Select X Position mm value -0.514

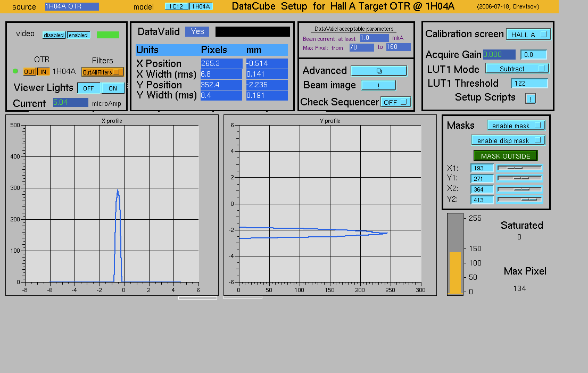coord(267,63)
